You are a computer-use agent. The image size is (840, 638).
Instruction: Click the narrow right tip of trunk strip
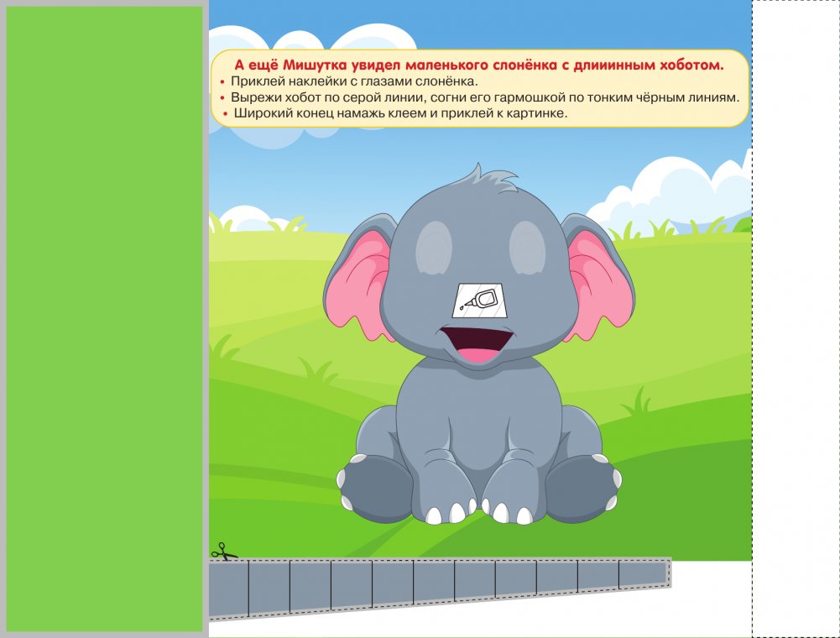pyautogui.click(x=644, y=573)
